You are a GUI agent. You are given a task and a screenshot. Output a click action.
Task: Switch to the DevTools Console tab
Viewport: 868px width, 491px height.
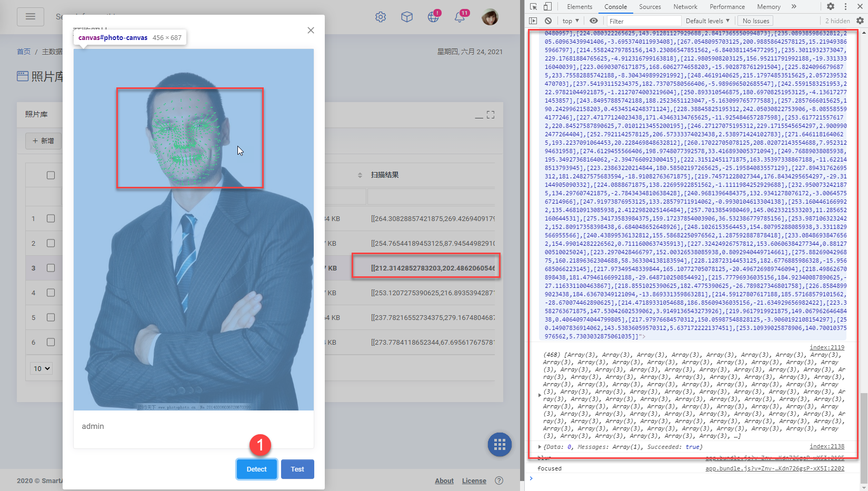(x=615, y=7)
